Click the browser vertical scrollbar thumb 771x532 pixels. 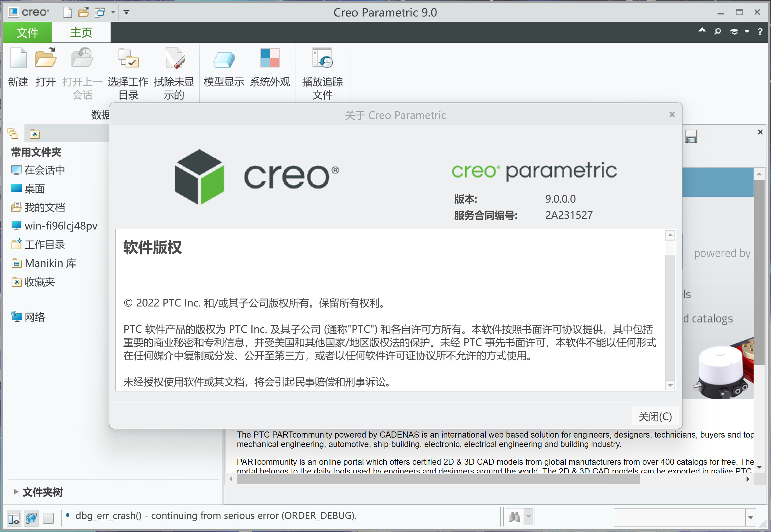[759, 272]
